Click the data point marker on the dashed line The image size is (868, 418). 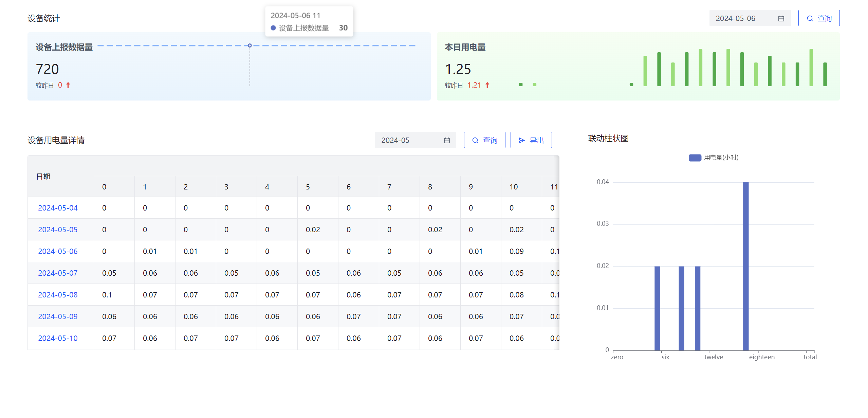coord(250,46)
